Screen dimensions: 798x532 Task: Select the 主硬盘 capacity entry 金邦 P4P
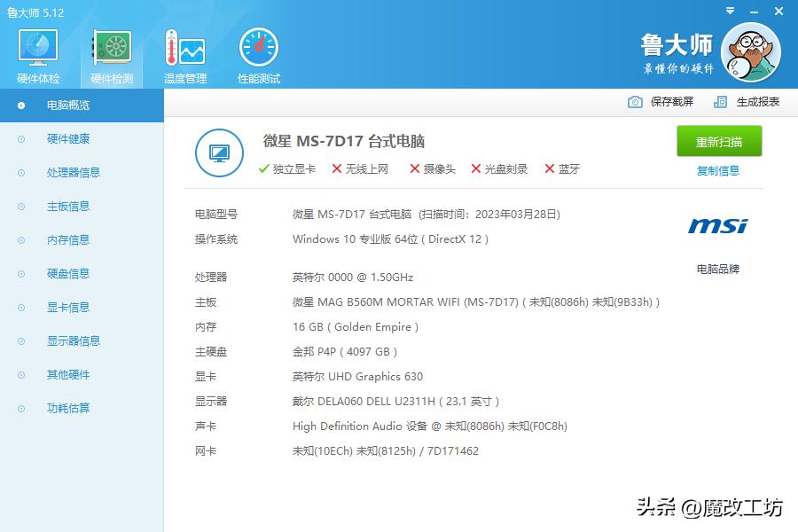[346, 351]
